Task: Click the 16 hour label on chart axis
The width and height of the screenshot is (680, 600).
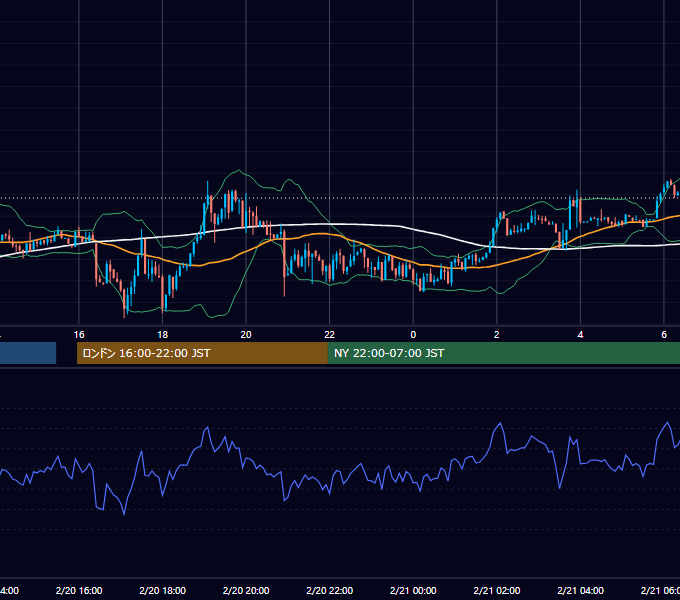Action: 79,335
